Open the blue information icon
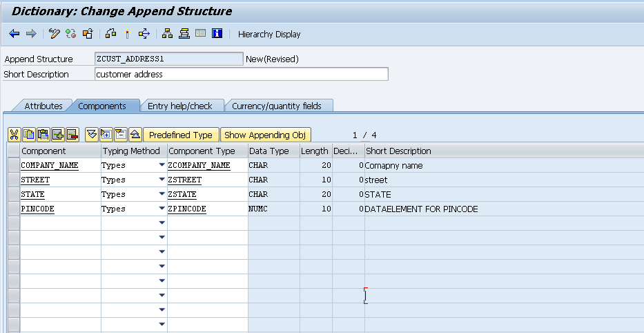The height and width of the screenshot is (333, 644). (217, 34)
